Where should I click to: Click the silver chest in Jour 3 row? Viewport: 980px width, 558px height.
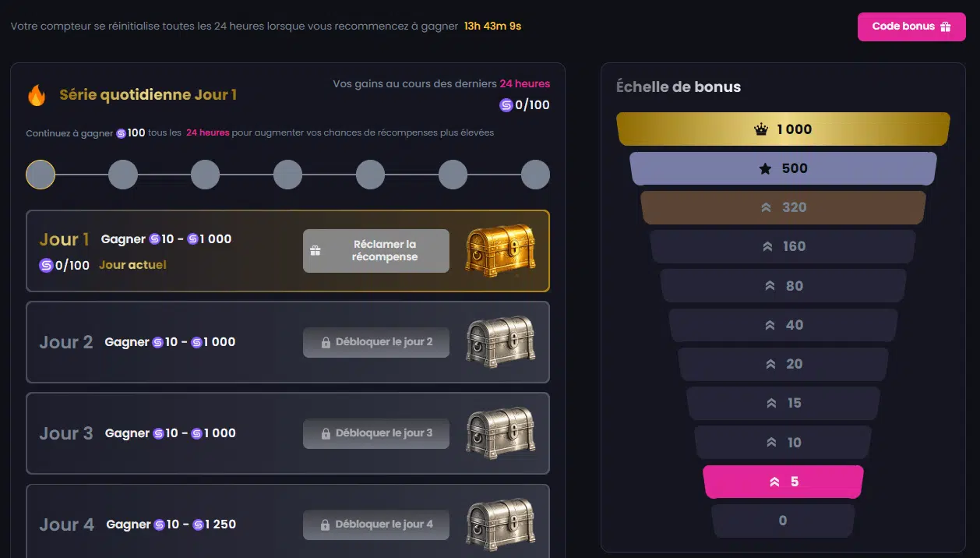point(500,433)
